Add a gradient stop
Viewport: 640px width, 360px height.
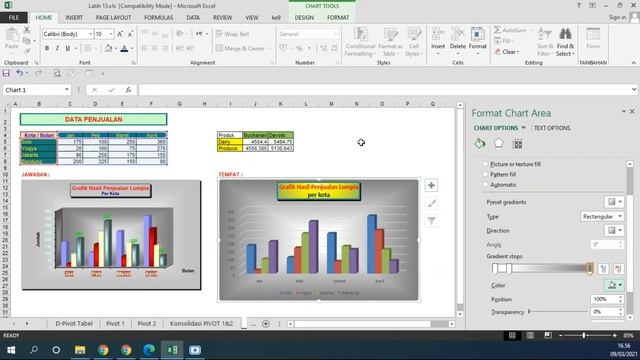click(x=604, y=269)
